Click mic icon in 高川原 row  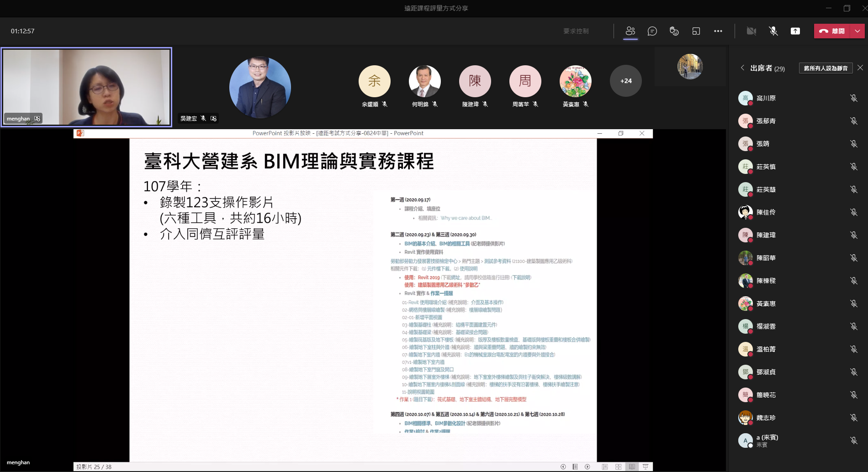853,98
